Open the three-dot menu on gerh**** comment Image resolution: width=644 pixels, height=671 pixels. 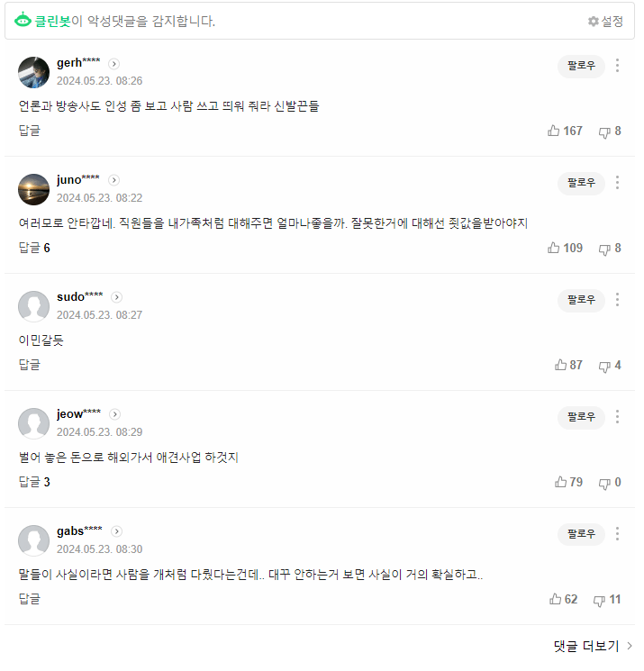[617, 65]
